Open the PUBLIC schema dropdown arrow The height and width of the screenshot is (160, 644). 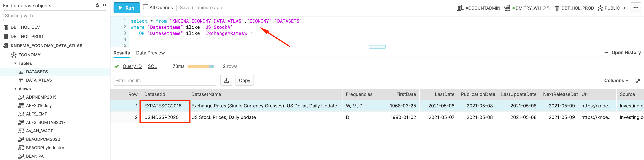[624, 8]
